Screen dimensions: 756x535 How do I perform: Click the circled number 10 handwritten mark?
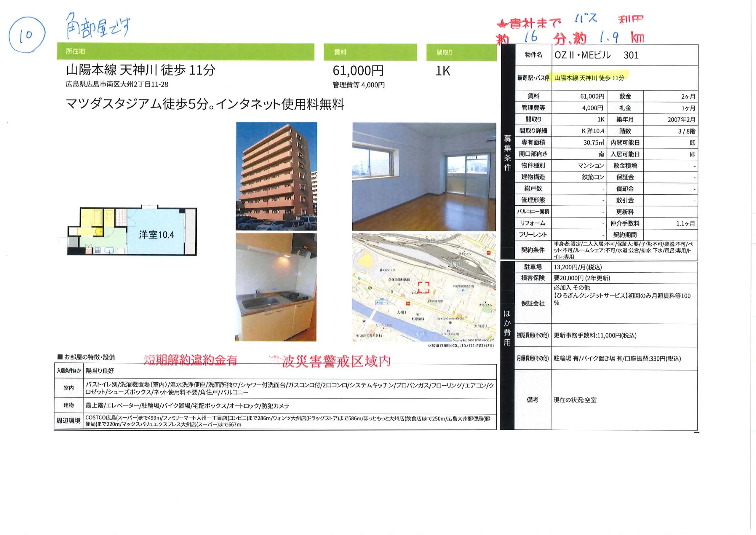(26, 35)
